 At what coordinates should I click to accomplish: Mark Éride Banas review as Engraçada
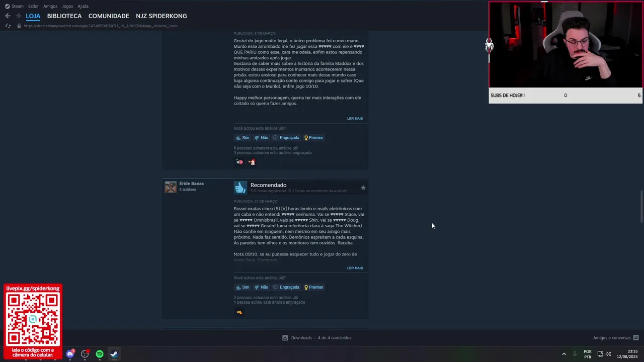286,287
